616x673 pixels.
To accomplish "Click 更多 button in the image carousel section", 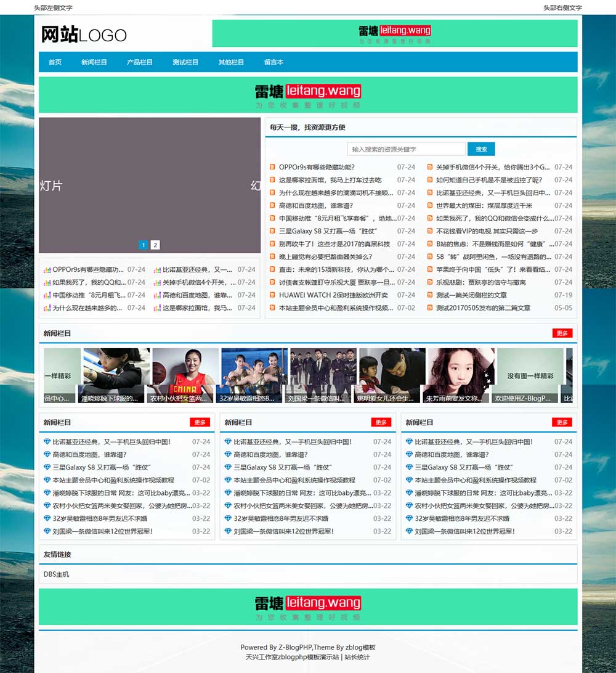I will pyautogui.click(x=562, y=333).
